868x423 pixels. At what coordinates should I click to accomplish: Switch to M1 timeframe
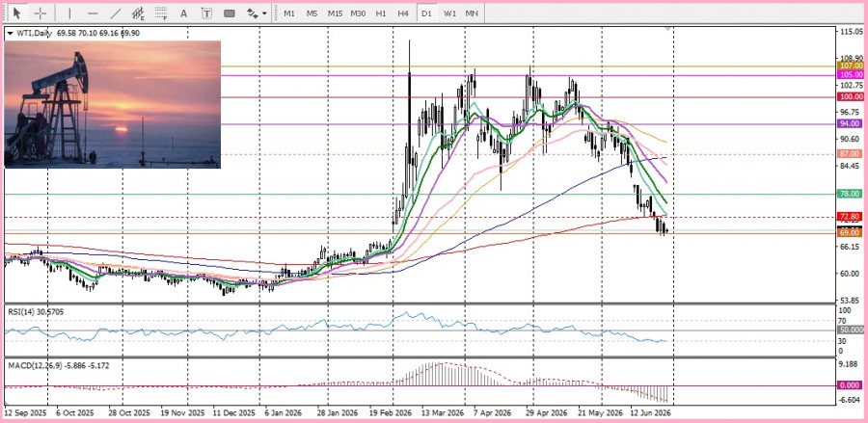pyautogui.click(x=289, y=13)
